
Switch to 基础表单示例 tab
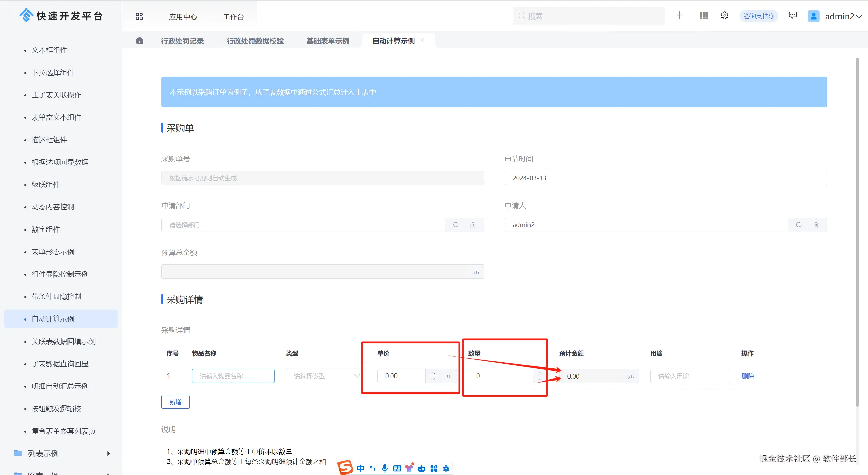pos(328,41)
